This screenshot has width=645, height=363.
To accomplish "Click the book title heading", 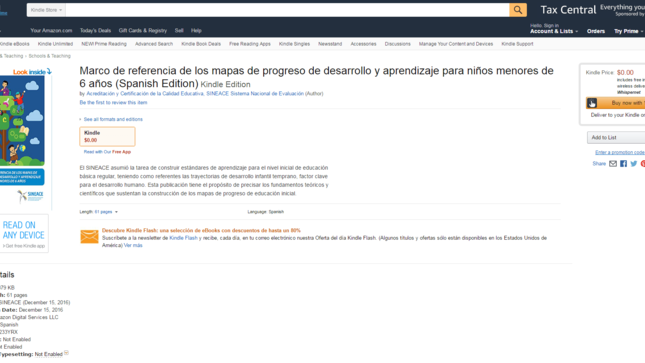I will [x=316, y=77].
